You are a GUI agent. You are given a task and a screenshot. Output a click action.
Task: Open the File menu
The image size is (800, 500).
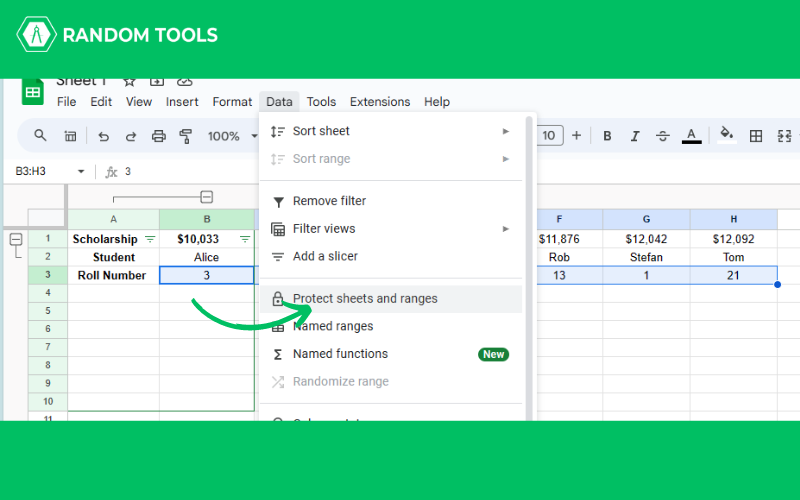[66, 102]
